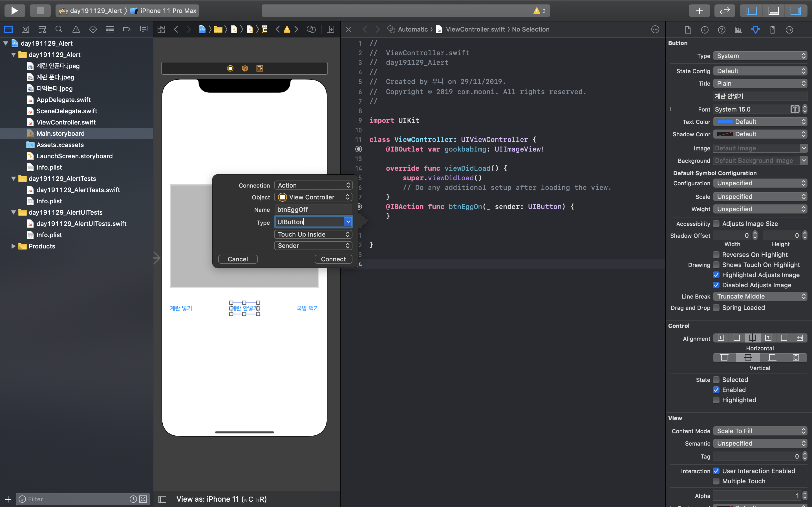Click the Stop button in toolbar

click(x=40, y=10)
